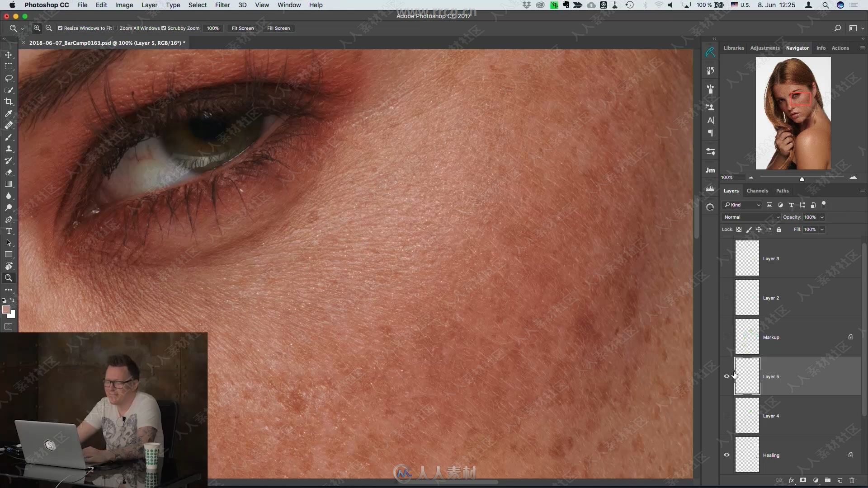This screenshot has height=488, width=868.
Task: Select the Clone Stamp tool
Action: pyautogui.click(x=9, y=149)
